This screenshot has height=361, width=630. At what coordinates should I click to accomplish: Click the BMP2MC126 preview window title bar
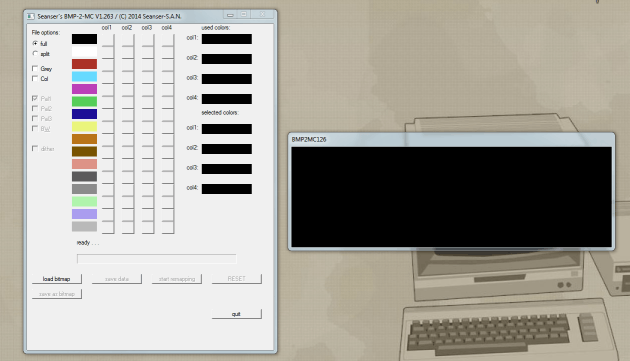(x=451, y=139)
